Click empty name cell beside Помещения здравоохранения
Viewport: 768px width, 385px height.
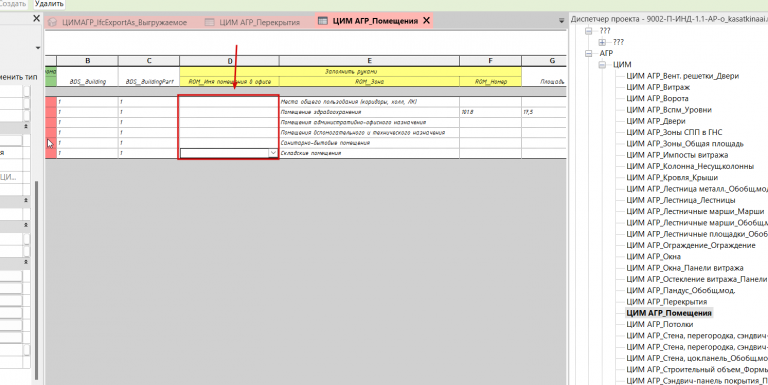229,112
